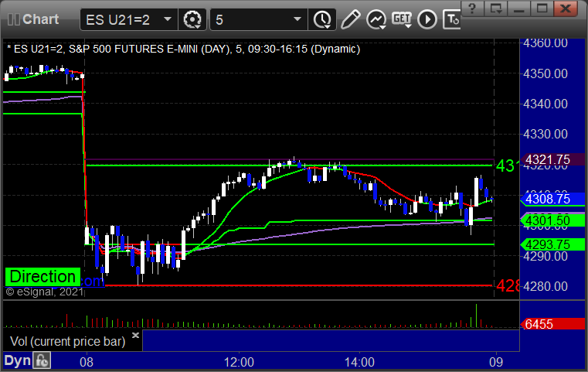Select the pencil drawing tools icon
The width and height of the screenshot is (588, 372).
(350, 19)
